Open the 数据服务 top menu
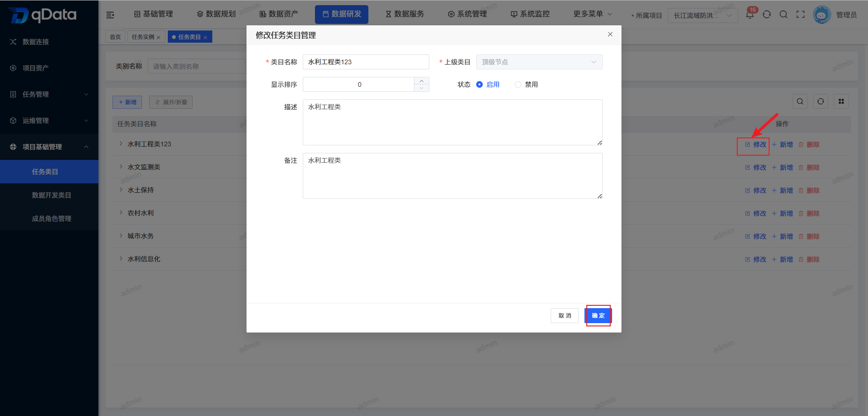The height and width of the screenshot is (416, 868). tap(404, 14)
